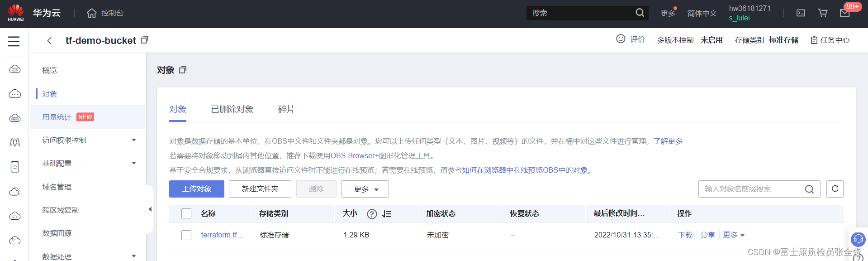
Task: Click the first cloud service sidebar icon
Action: pyautogui.click(x=15, y=69)
